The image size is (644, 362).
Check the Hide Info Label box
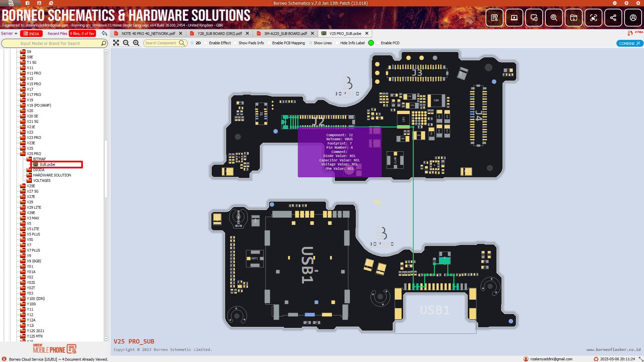tap(337, 43)
